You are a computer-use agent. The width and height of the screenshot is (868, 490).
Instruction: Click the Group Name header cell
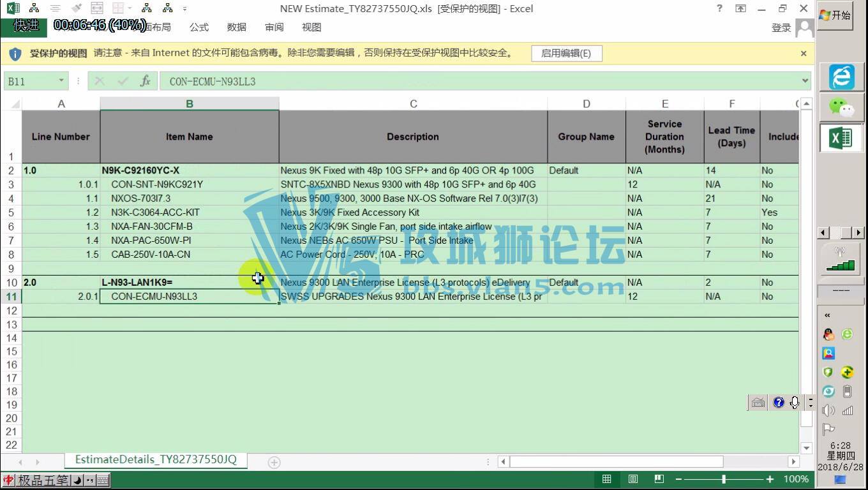(586, 137)
